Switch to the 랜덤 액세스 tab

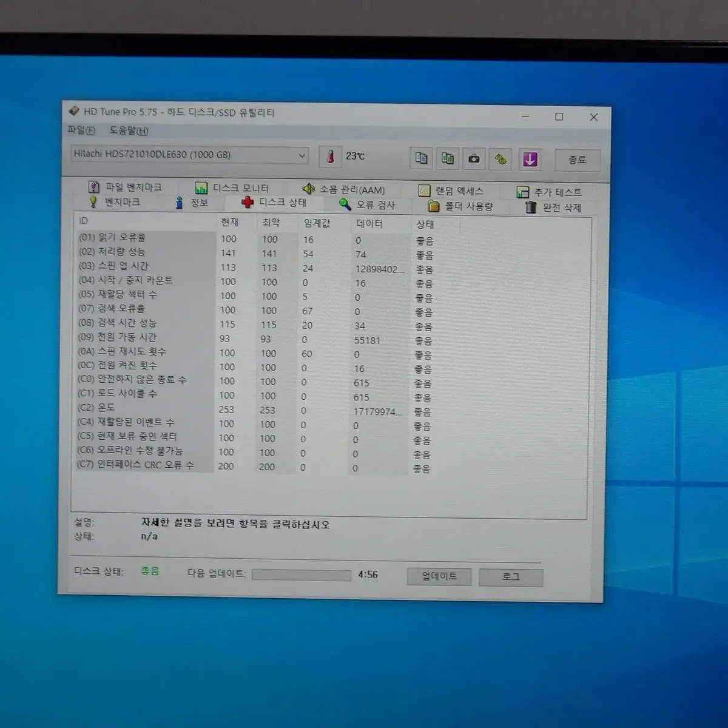[x=451, y=190]
